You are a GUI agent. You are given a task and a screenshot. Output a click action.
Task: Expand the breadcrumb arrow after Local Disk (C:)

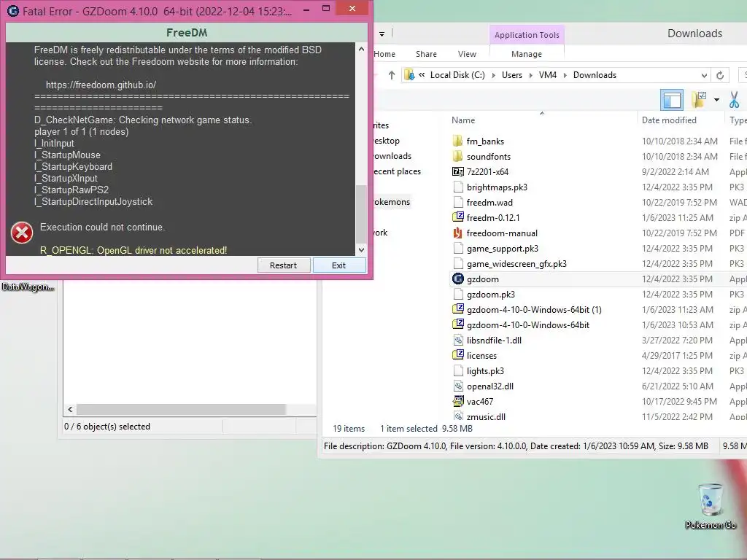pyautogui.click(x=493, y=75)
